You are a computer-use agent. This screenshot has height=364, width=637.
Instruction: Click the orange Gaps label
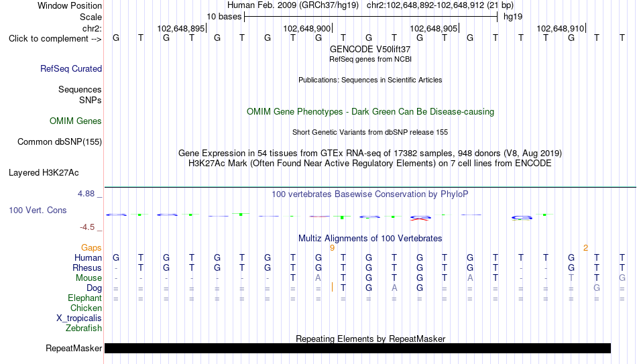point(91,248)
